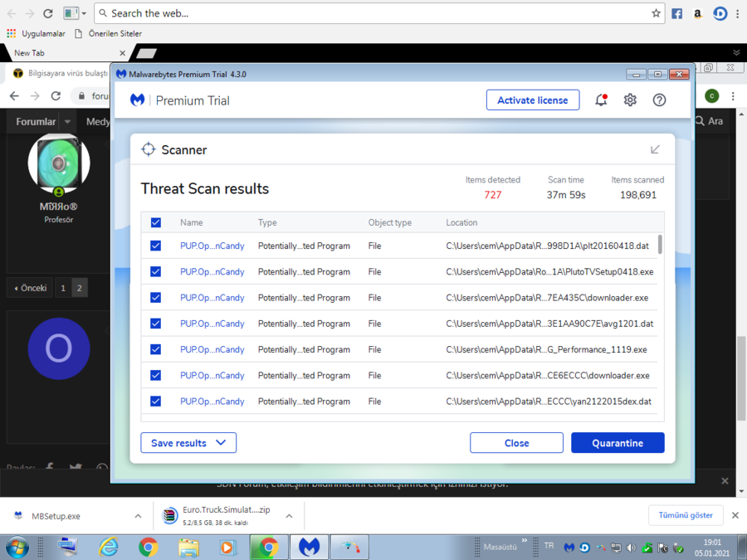
Task: Open MİЯЯo® user avatar thumbnail
Action: point(59,163)
